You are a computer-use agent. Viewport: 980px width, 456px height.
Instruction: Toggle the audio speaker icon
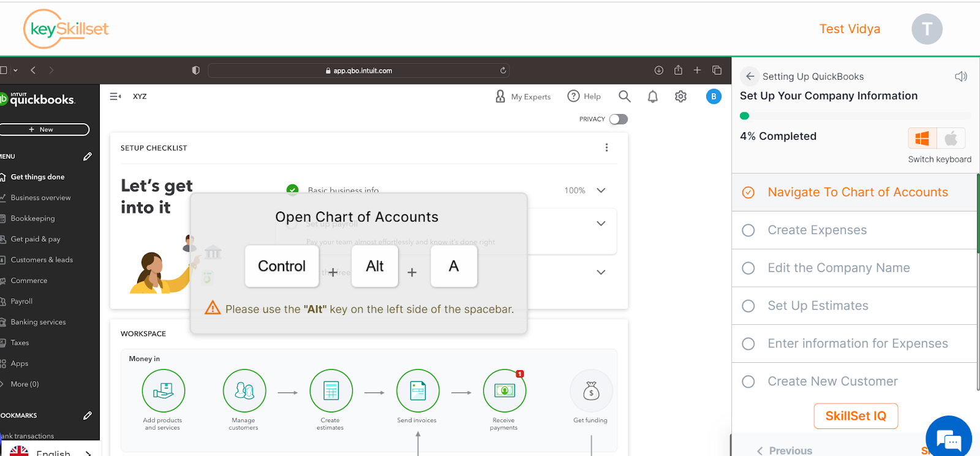click(x=961, y=77)
